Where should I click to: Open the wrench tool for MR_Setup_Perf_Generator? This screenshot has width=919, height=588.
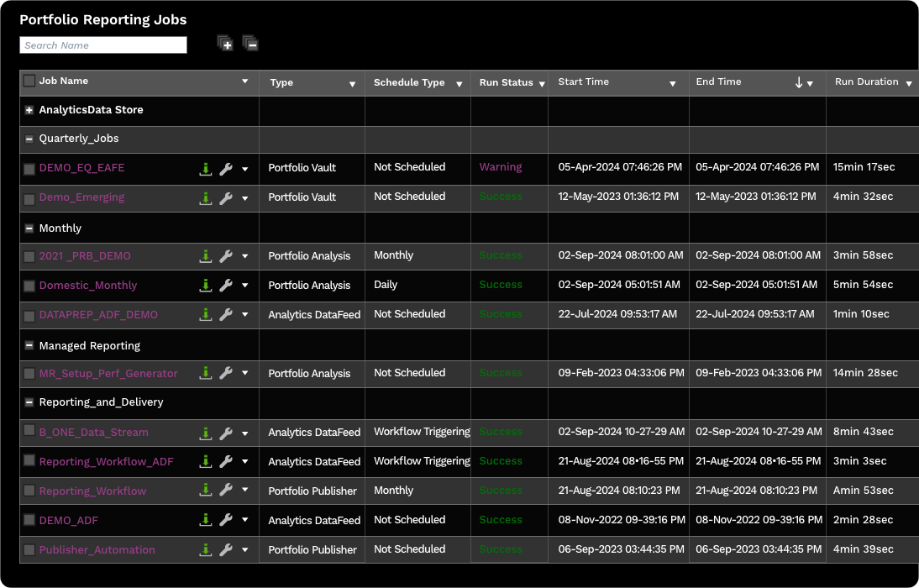(225, 374)
